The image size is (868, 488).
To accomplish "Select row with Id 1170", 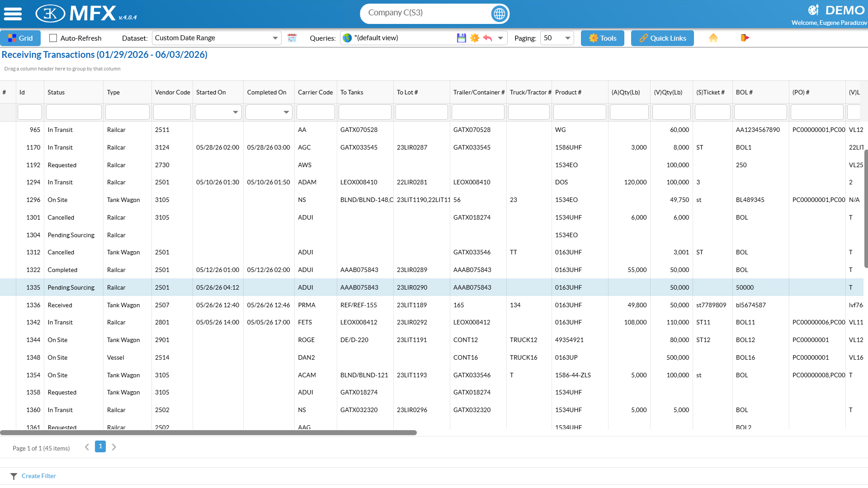I will [432, 147].
